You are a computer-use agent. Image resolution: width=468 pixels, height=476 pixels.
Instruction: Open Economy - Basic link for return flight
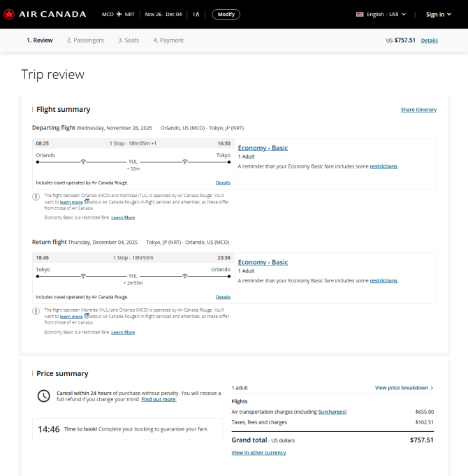(263, 262)
